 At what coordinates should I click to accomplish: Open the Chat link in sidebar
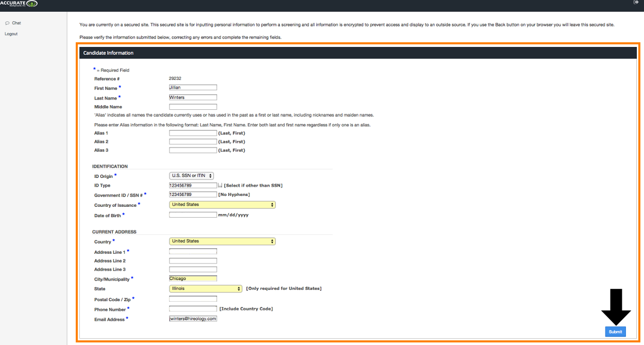coord(16,23)
